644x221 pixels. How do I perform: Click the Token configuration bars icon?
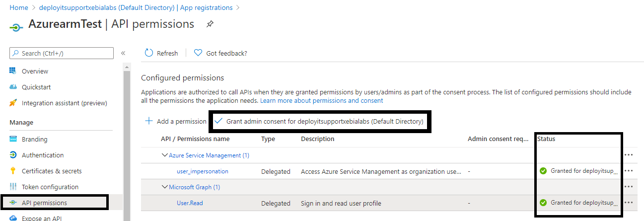13,187
